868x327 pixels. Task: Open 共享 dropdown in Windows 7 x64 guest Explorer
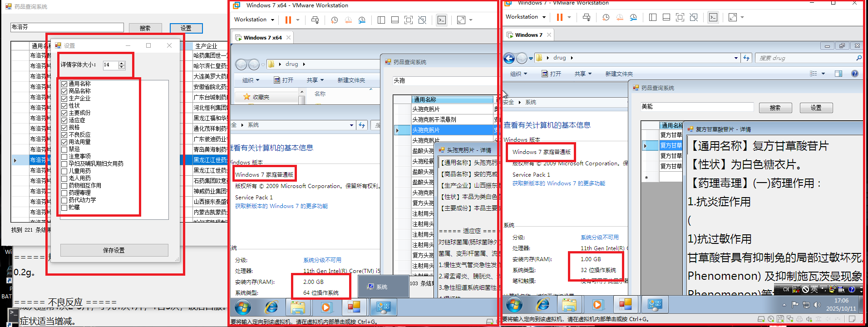(x=315, y=80)
